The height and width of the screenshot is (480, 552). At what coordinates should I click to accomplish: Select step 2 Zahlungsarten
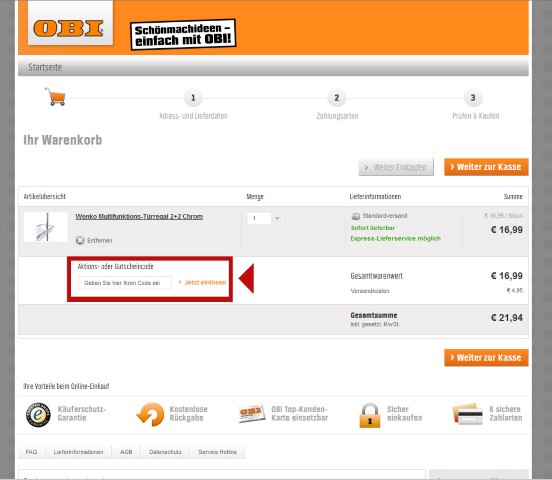337,98
